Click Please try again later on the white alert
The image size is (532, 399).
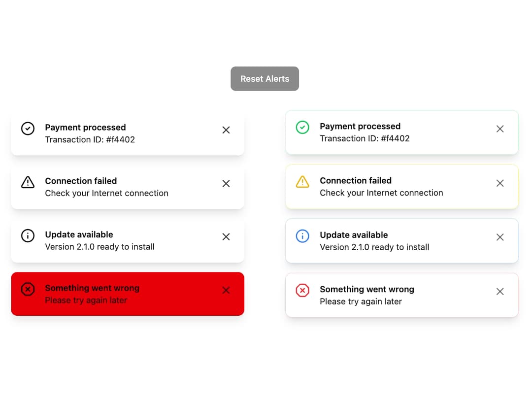click(x=361, y=301)
